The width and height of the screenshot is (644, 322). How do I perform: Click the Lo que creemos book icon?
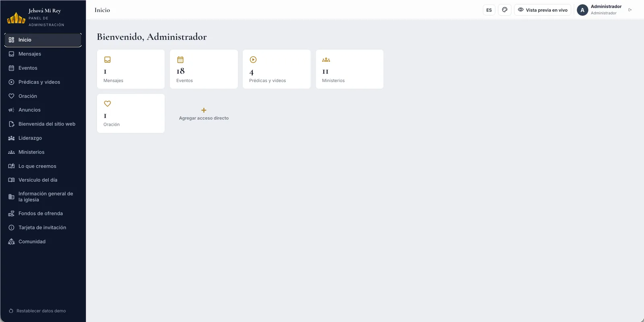(x=11, y=166)
